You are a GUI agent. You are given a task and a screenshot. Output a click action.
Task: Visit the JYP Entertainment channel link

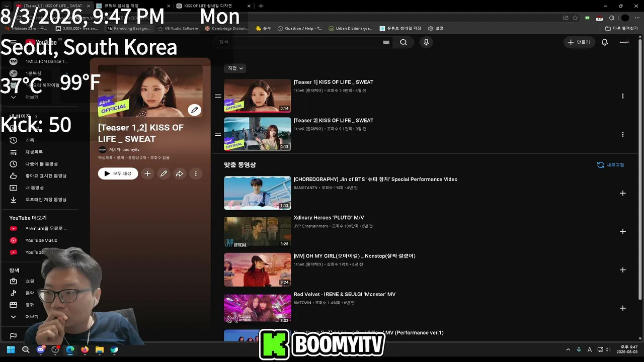coord(311,226)
